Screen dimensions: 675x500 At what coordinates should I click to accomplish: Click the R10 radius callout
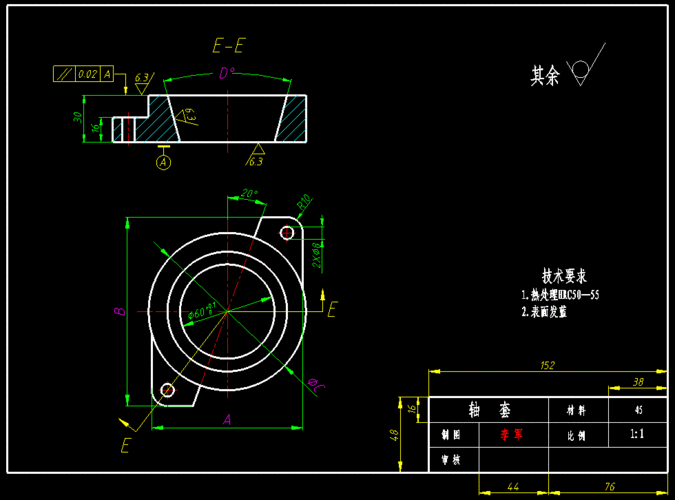click(x=304, y=201)
